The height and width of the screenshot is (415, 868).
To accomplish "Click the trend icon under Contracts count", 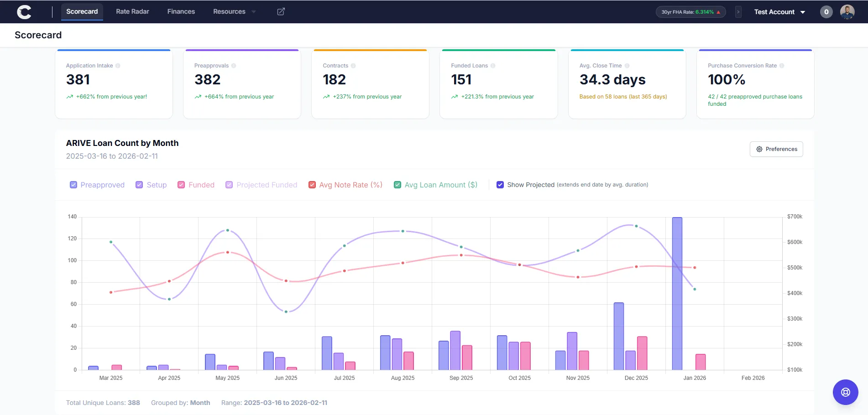I will click(326, 97).
